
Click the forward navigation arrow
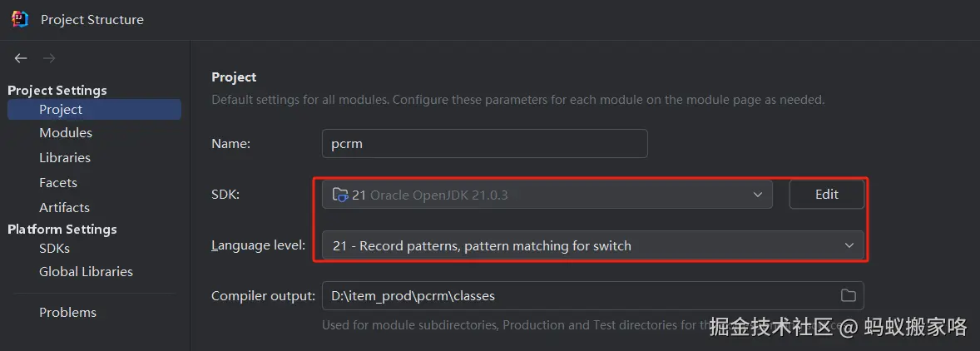tap(49, 58)
